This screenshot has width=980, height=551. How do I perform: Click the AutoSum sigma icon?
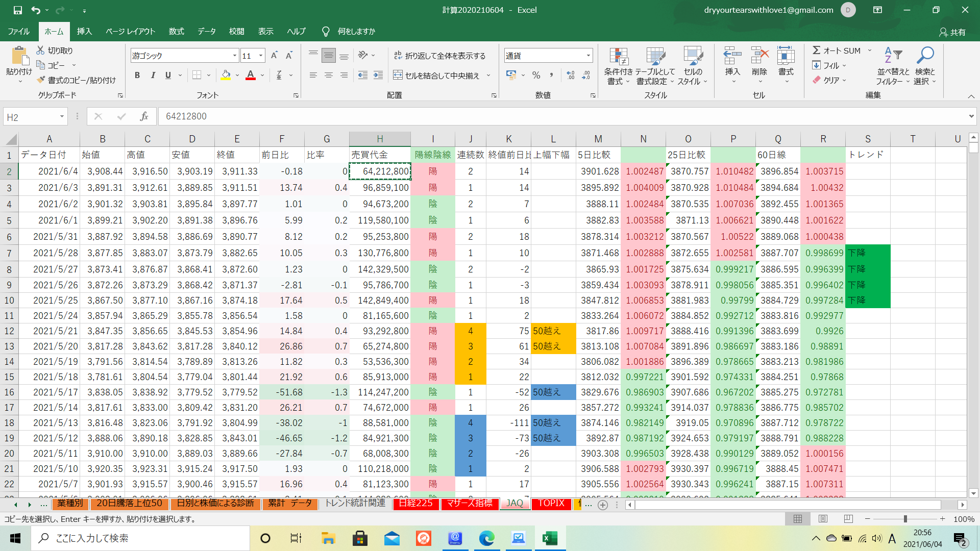point(817,51)
